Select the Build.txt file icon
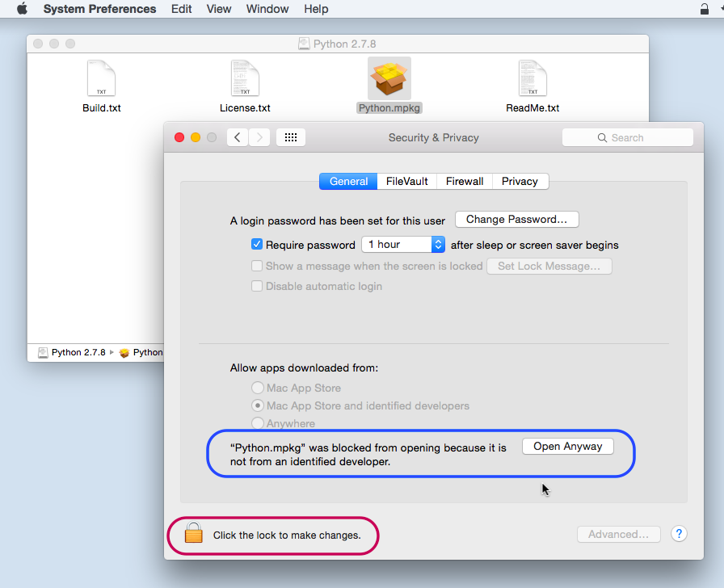The image size is (724, 588). point(101,78)
